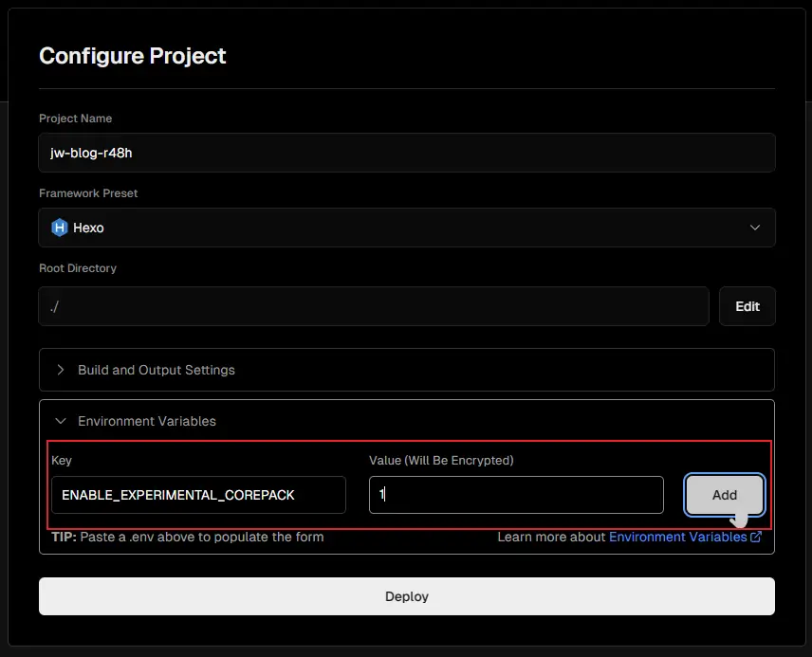The width and height of the screenshot is (812, 657).
Task: Collapse the Environment Variables section chevron
Action: pyautogui.click(x=61, y=421)
